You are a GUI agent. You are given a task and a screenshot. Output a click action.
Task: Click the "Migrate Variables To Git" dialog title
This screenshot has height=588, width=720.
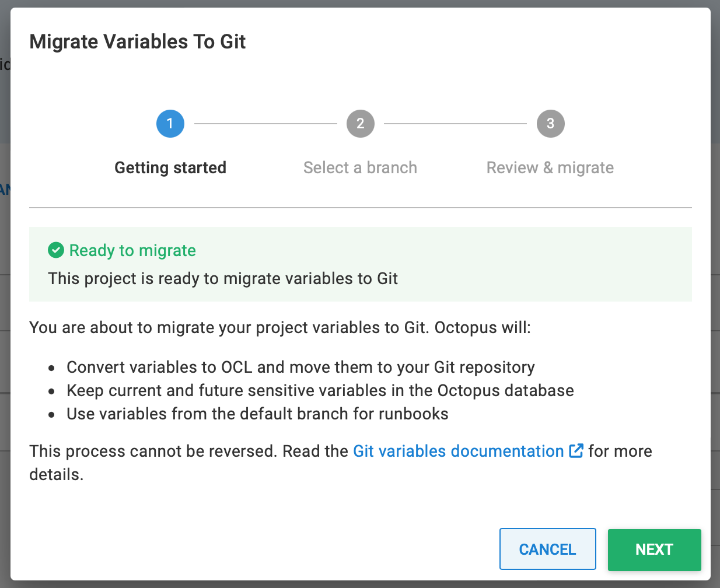(138, 42)
